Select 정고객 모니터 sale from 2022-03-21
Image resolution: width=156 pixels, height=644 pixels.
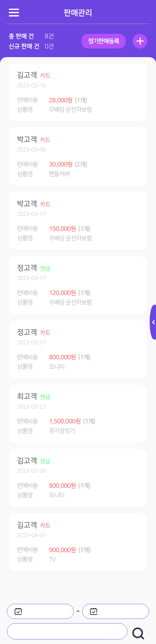(78, 349)
